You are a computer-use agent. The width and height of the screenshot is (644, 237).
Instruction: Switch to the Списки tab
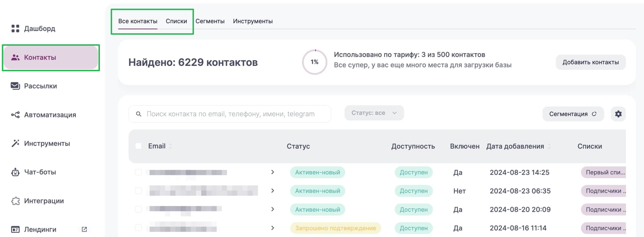pos(176,21)
